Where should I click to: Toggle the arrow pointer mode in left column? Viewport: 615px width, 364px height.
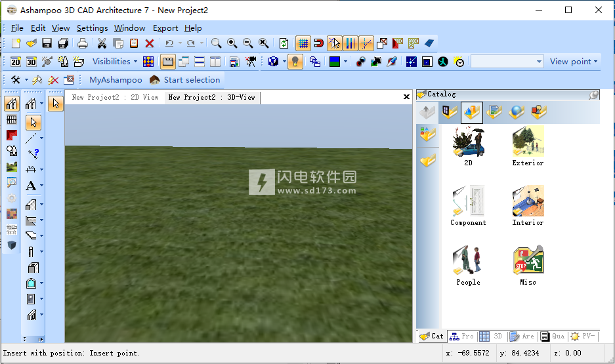coord(56,104)
